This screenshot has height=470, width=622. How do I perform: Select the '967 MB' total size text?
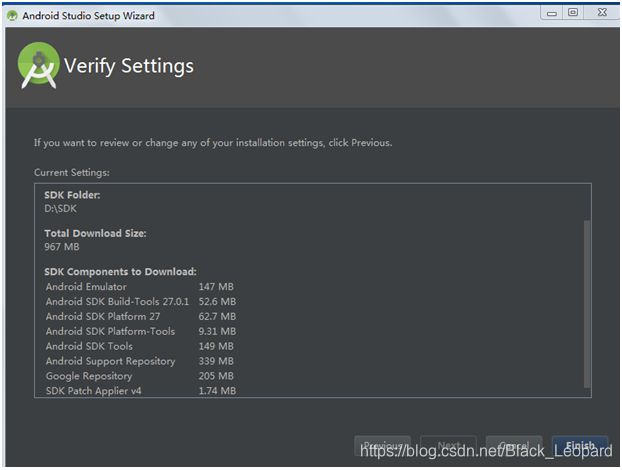tap(62, 247)
